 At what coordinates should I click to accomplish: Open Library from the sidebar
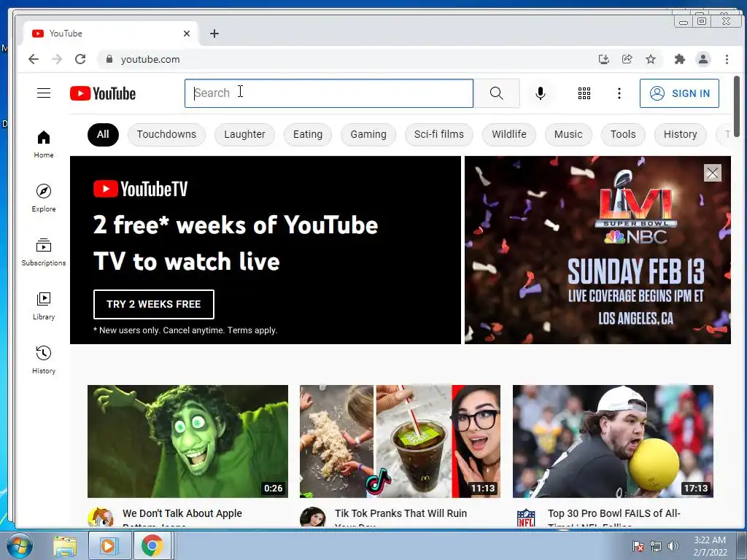tap(44, 306)
